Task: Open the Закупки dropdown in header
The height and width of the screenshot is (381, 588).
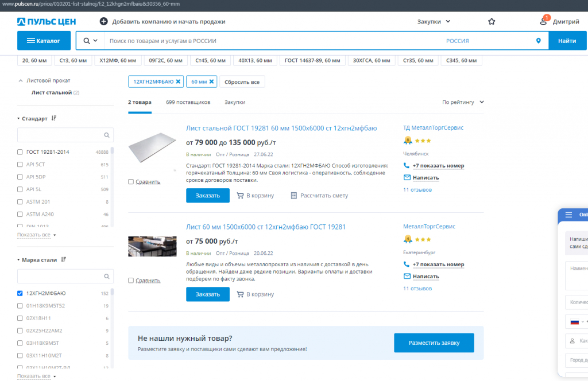Action: click(x=434, y=21)
